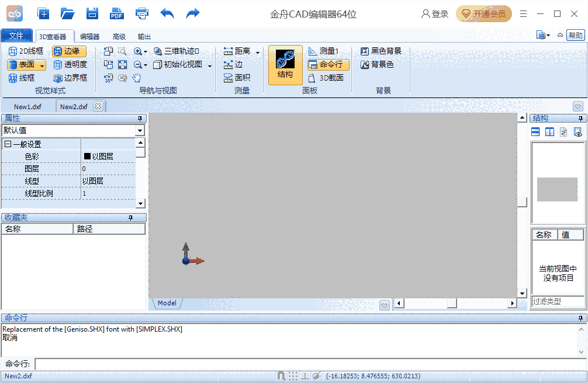Click the fit to window icon
Viewport: 588px width, 383px height.
point(122,64)
